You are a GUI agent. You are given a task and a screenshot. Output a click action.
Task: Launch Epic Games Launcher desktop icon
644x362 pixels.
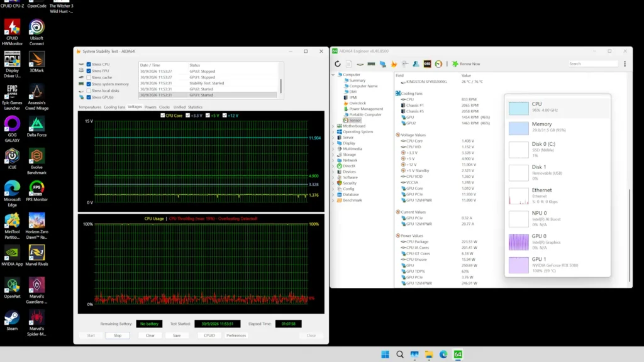point(12,97)
